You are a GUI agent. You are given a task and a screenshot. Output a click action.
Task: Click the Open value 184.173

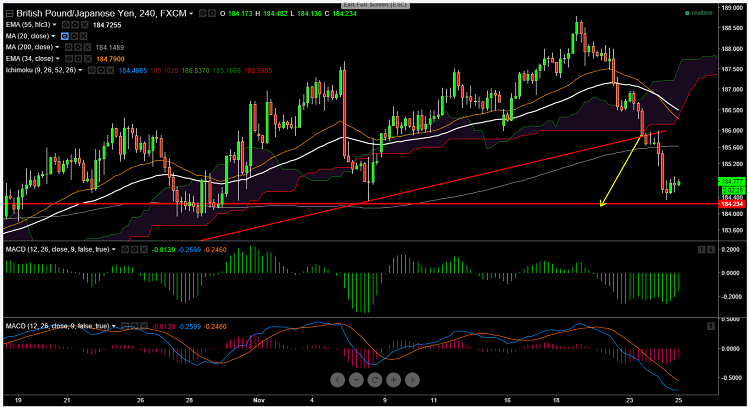coord(240,14)
